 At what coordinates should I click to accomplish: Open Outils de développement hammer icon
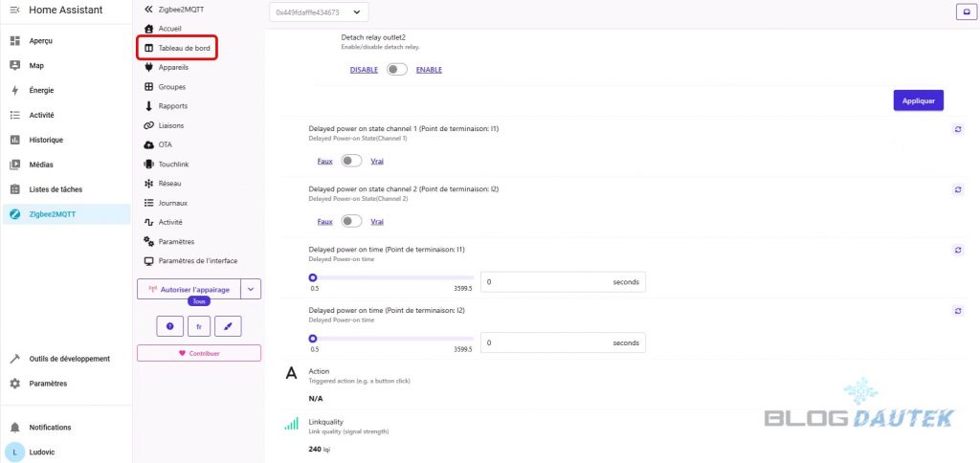tap(14, 359)
